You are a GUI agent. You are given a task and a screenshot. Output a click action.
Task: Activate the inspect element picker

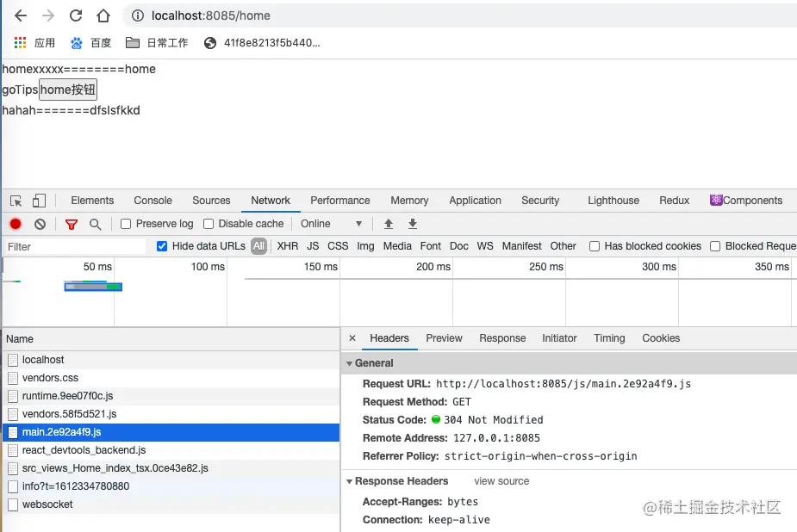(x=16, y=201)
